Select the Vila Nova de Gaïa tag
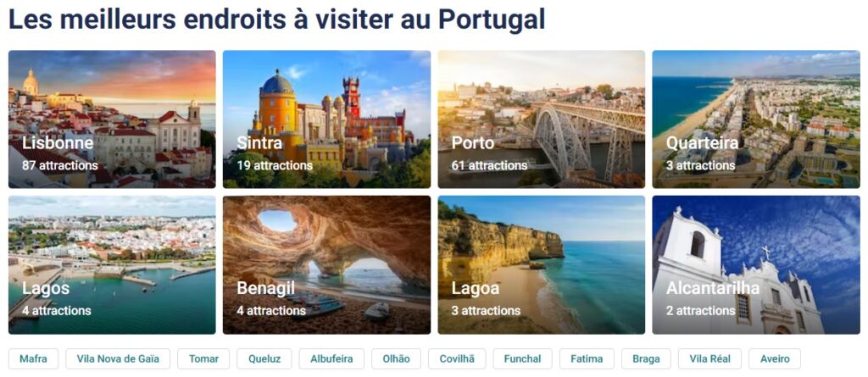The height and width of the screenshot is (377, 868). (x=118, y=358)
